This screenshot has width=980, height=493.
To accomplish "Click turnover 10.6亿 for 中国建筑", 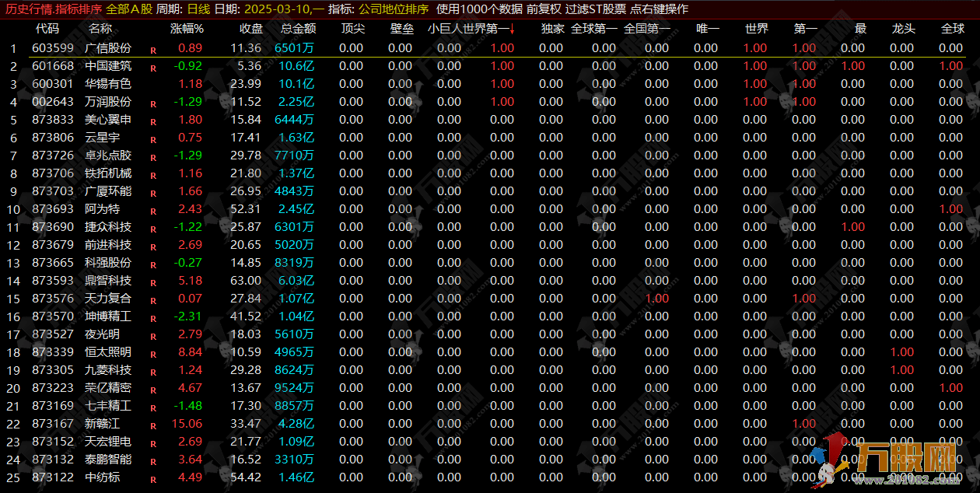I will pos(296,66).
